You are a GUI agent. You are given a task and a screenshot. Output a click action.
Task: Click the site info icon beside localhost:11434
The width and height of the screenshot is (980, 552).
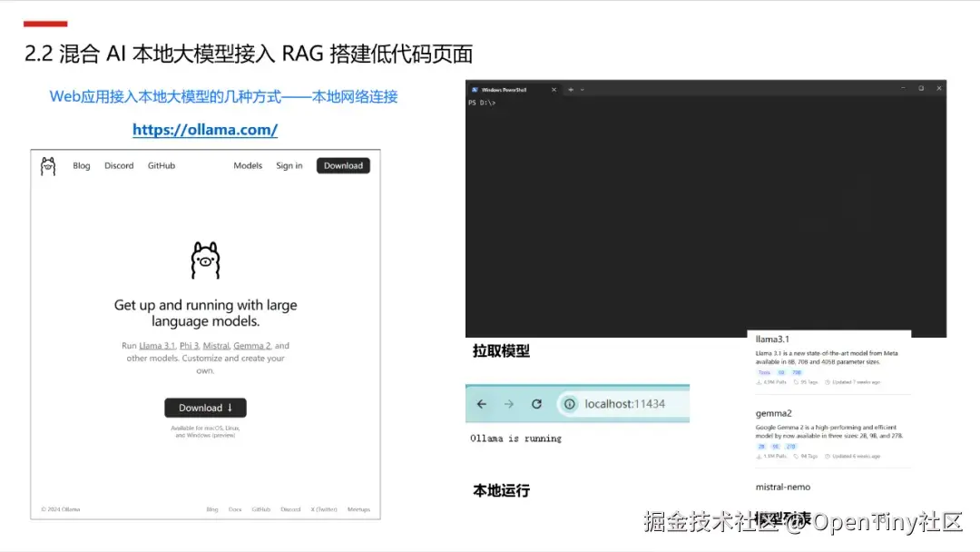pyautogui.click(x=570, y=402)
